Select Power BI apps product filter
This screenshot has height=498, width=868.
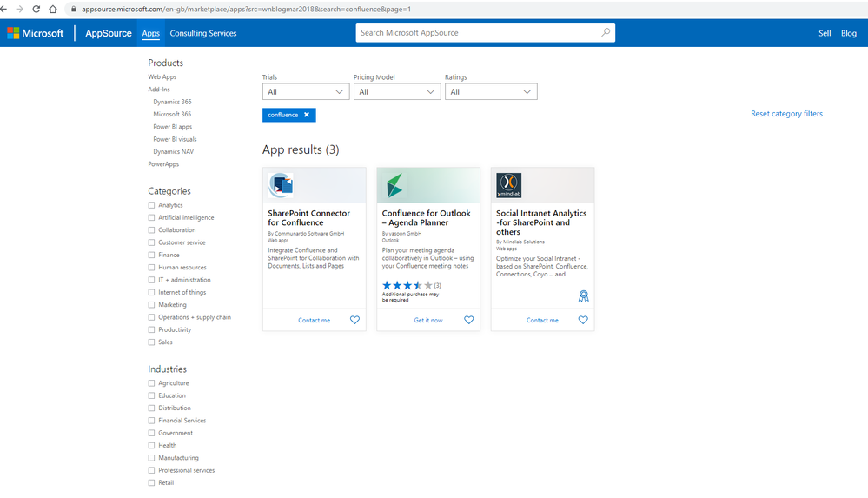[173, 127]
